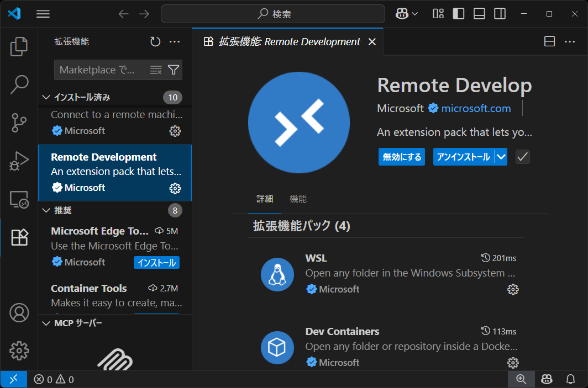Switch to the 詳細 tab
The width and height of the screenshot is (588, 388).
tap(265, 199)
